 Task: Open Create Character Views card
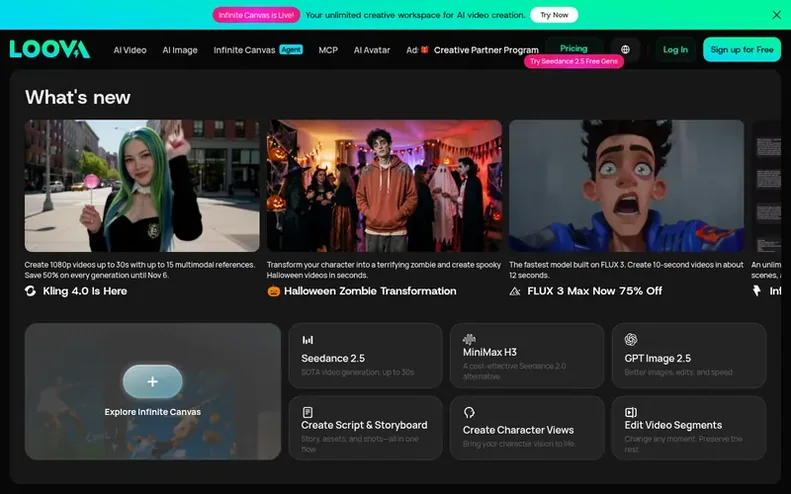click(x=527, y=428)
